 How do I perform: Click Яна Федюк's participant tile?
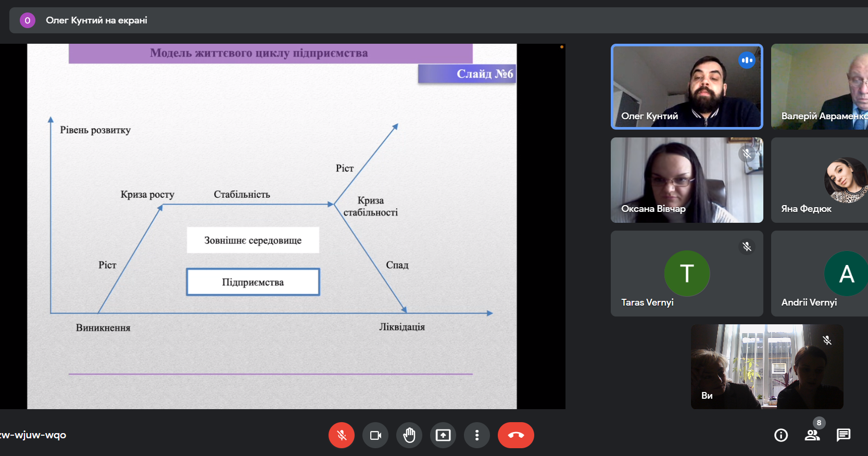coord(820,180)
